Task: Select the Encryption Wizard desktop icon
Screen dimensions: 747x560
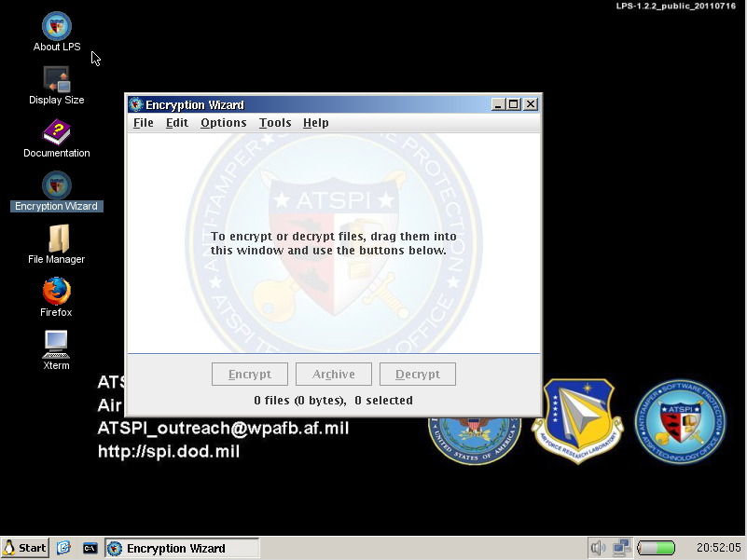Action: tap(57, 185)
